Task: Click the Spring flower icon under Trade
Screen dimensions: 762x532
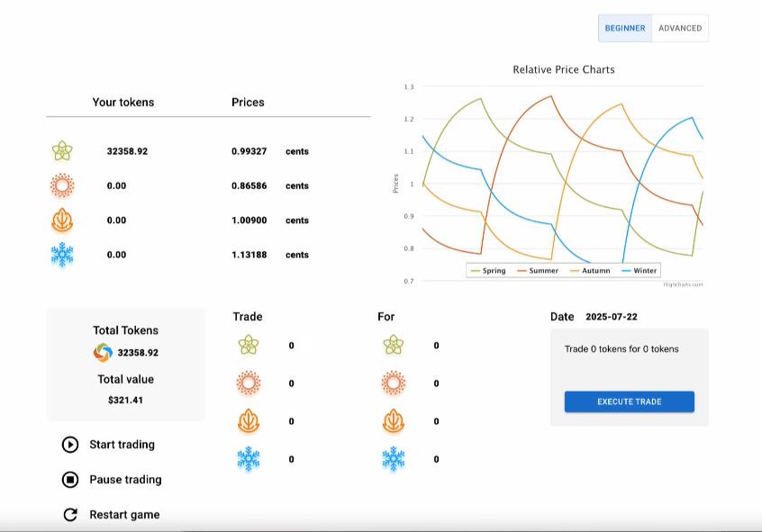Action: pyautogui.click(x=248, y=345)
